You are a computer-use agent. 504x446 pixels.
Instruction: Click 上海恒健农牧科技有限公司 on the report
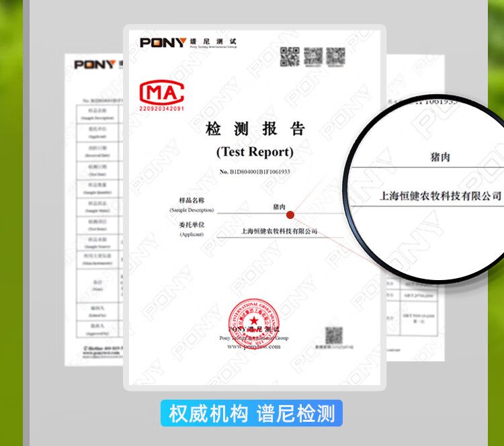tap(280, 231)
